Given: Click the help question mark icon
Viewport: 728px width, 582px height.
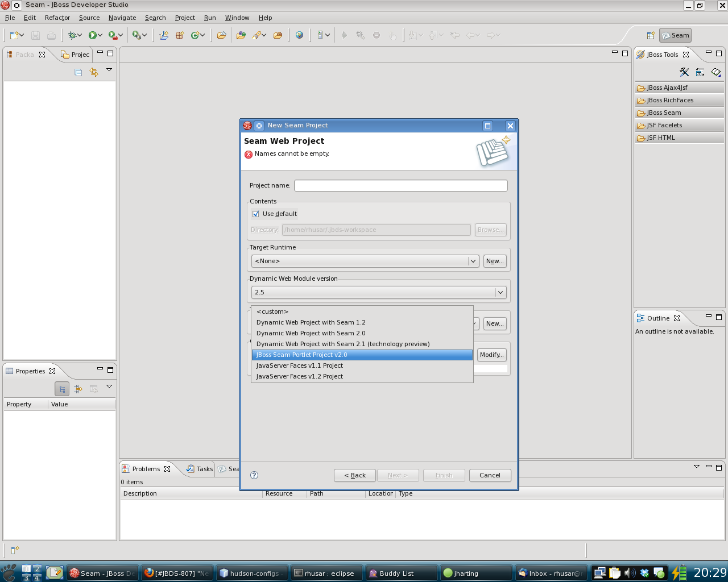Looking at the screenshot, I should (254, 475).
